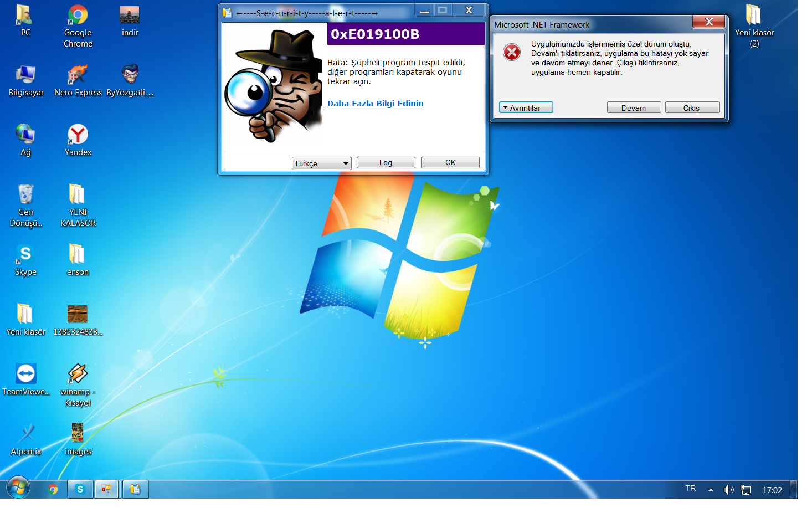Viewport: 812px width, 518px height.
Task: Open the Ağ network icon
Action: point(25,140)
